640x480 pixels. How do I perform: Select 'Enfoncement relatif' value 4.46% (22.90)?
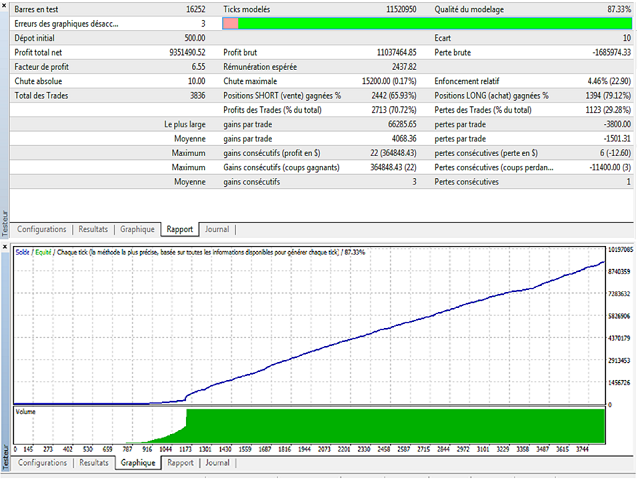[x=609, y=81]
